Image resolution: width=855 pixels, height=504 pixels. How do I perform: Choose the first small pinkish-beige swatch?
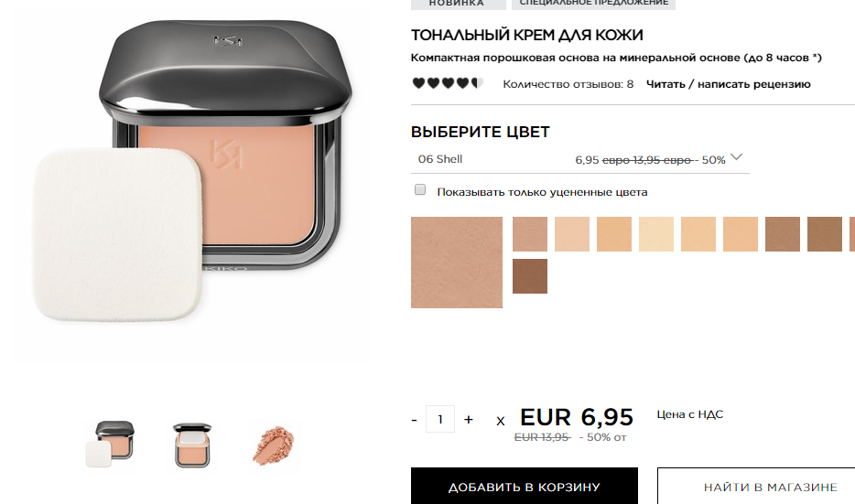[x=530, y=234]
